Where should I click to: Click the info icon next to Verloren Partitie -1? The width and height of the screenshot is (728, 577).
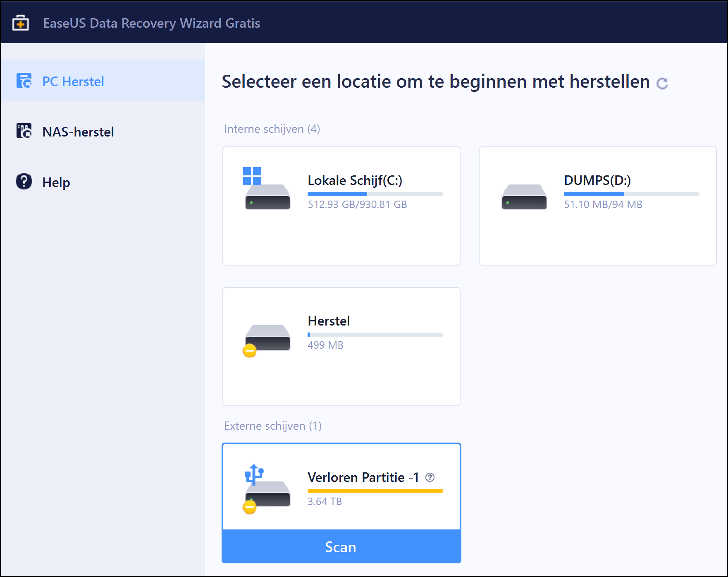tap(430, 478)
